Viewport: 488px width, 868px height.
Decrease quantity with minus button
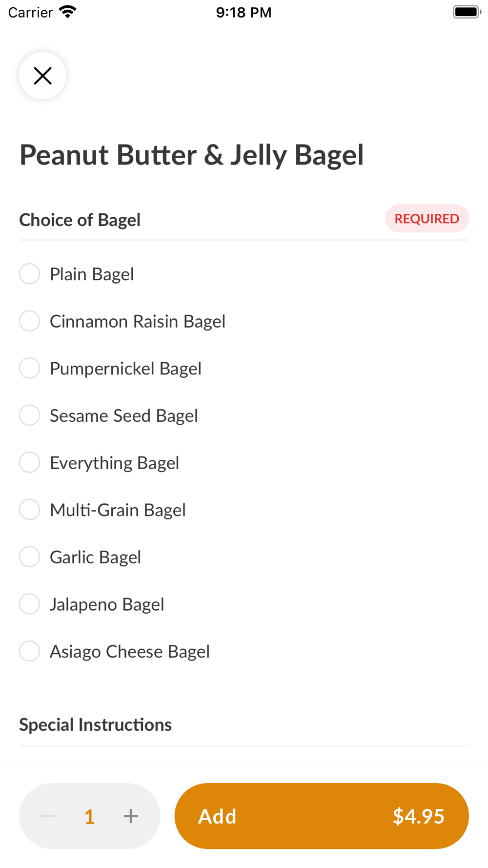click(48, 816)
